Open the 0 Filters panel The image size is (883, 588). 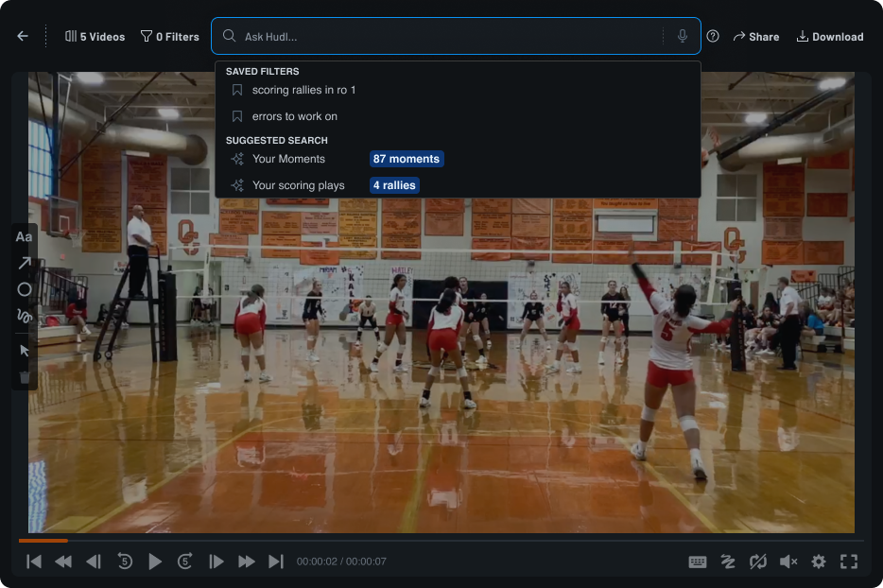[x=169, y=37]
